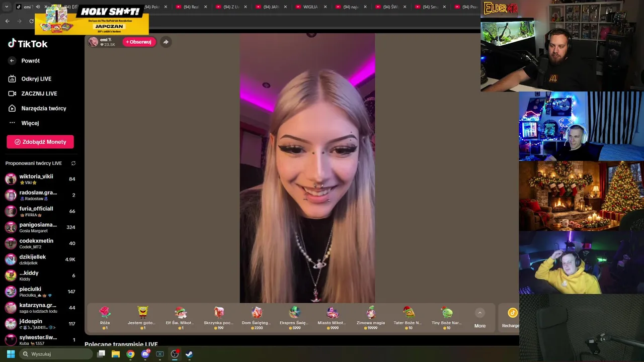
Task: Send the Dom Świąteczny gift
Action: click(257, 318)
